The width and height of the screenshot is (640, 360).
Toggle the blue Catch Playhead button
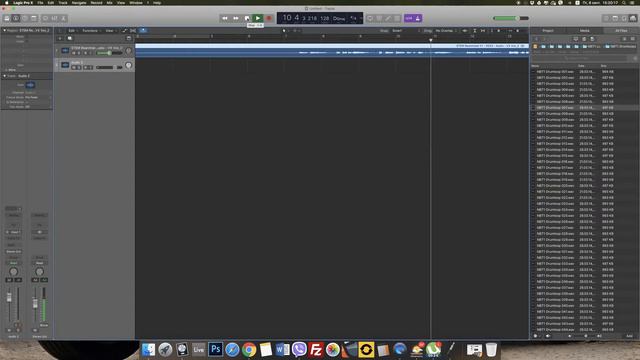pyautogui.click(x=143, y=31)
